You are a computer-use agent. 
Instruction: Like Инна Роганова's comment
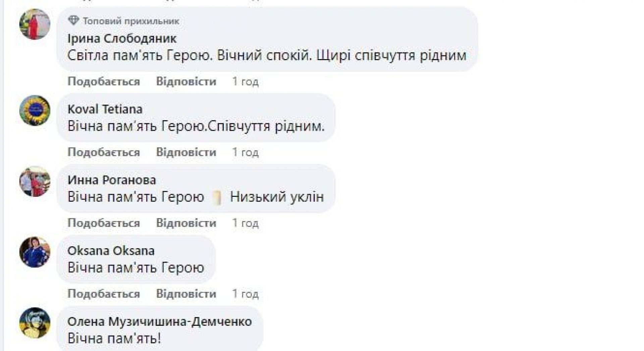click(104, 223)
